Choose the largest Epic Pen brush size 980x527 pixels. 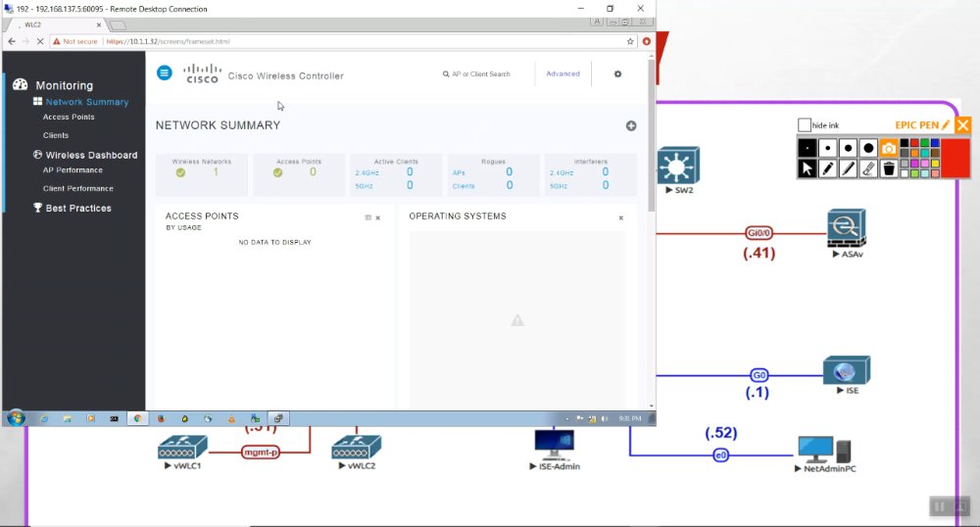[x=868, y=148]
